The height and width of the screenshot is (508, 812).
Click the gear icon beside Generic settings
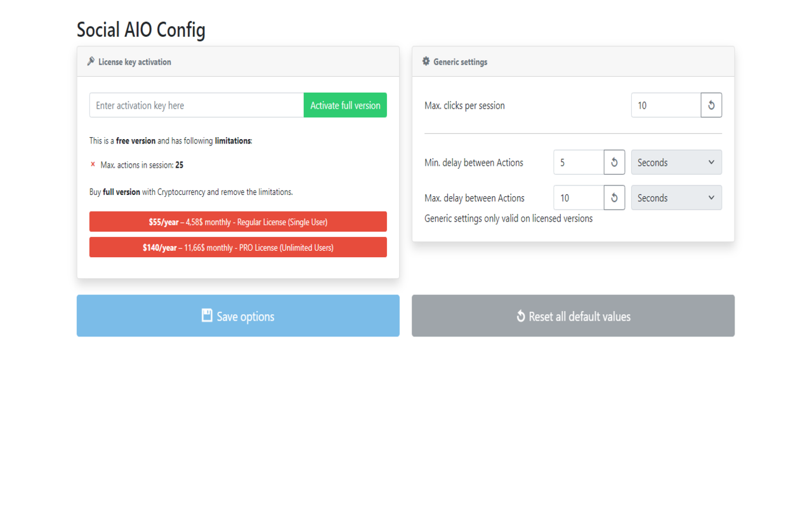coord(426,62)
